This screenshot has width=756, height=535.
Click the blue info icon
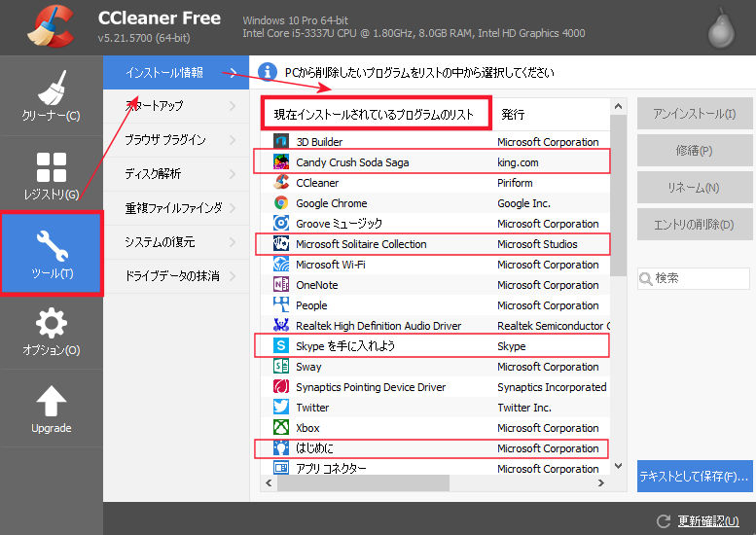click(268, 72)
